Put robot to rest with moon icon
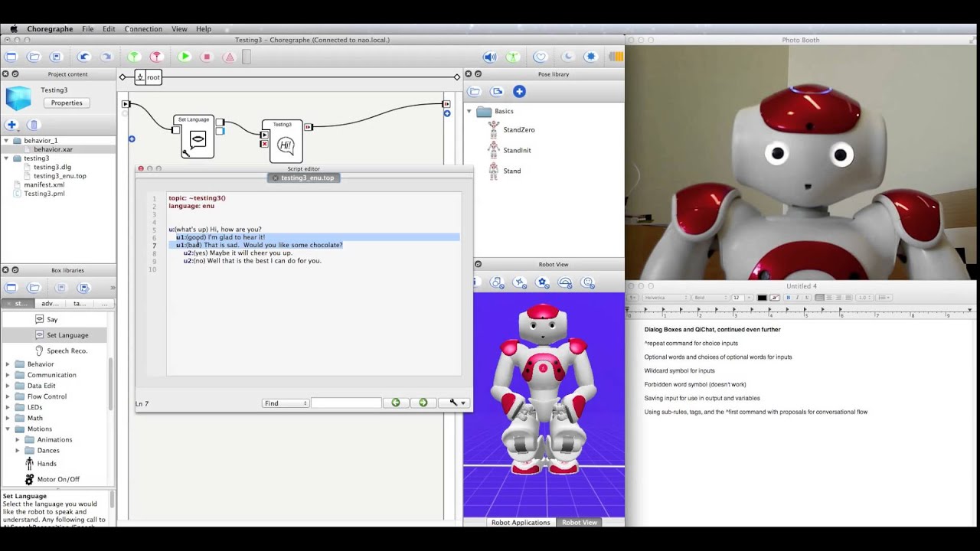The height and width of the screenshot is (551, 980). 567,57
